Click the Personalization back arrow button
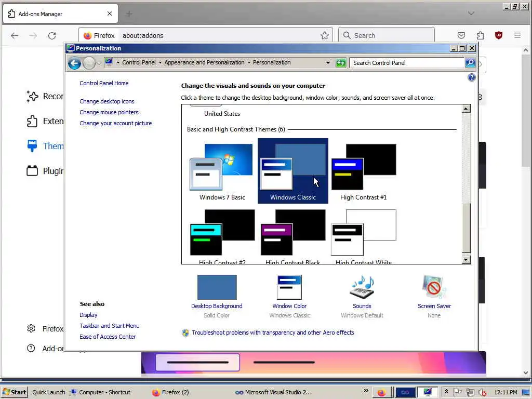The image size is (532, 399). [74, 63]
